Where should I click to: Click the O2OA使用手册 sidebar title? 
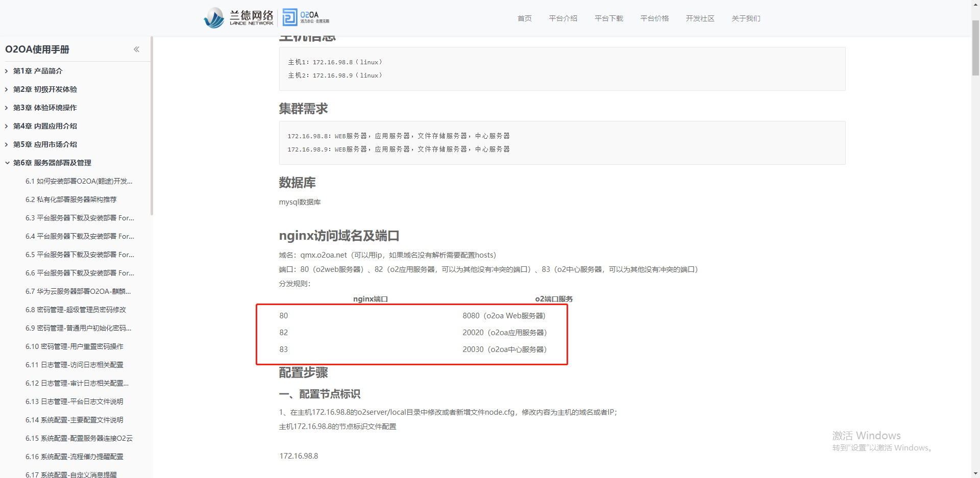[x=37, y=49]
